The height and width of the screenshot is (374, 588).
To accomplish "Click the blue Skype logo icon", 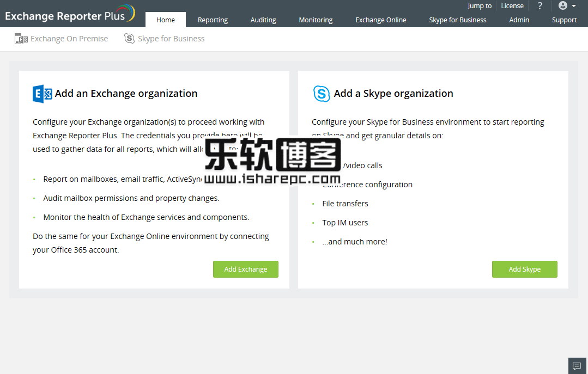I will (322, 94).
